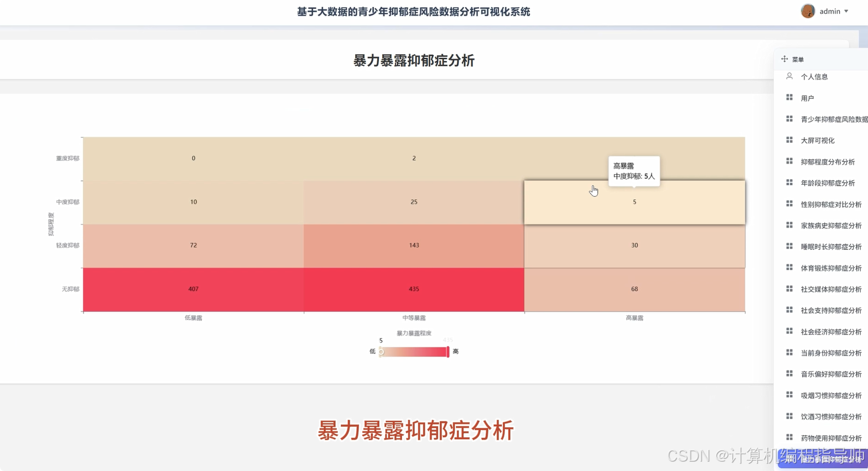Click the color gradient legend bar
The height and width of the screenshot is (471, 868).
pos(414,352)
